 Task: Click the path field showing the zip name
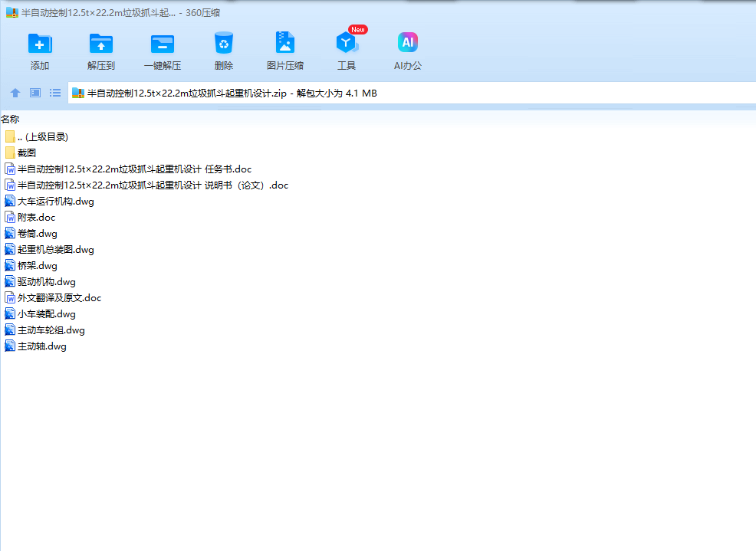(x=412, y=93)
